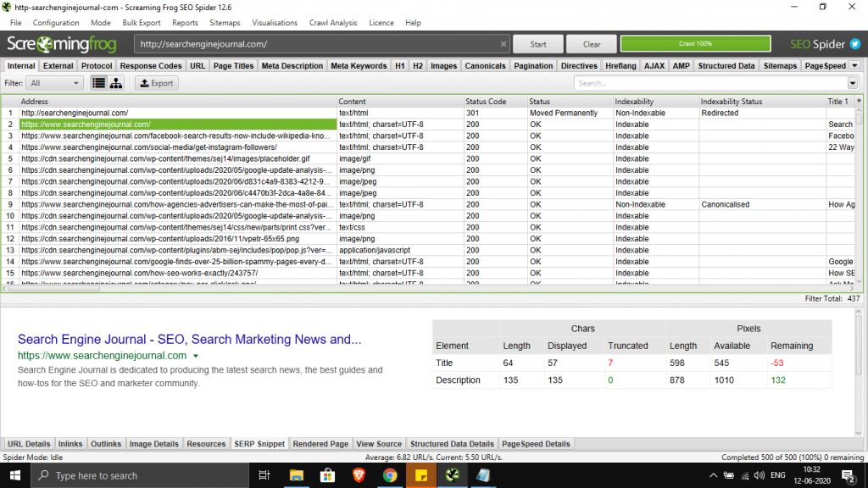Open Windows Start menu

[x=15, y=475]
